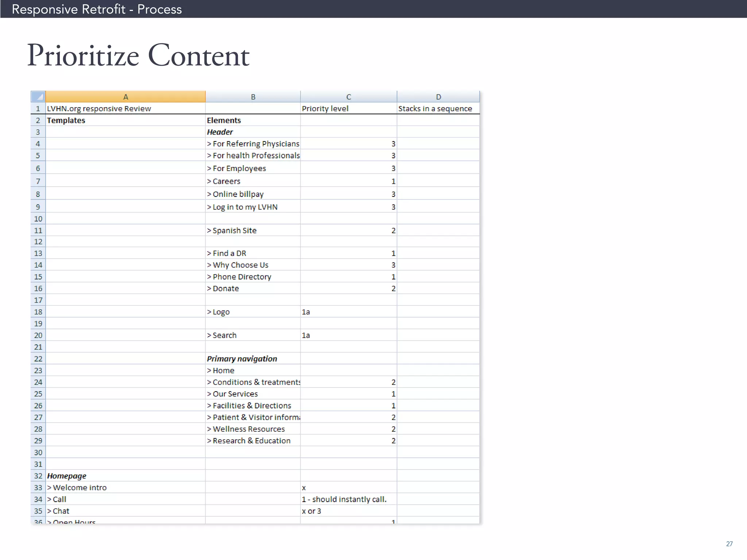Image resolution: width=747 pixels, height=560 pixels.
Task: Select the 'Templates' cell
Action: [x=125, y=120]
